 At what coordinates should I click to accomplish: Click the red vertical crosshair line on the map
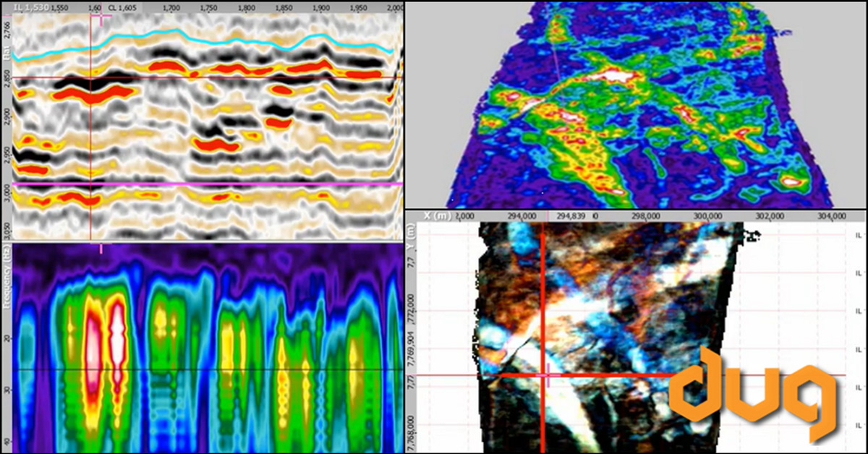click(542, 304)
